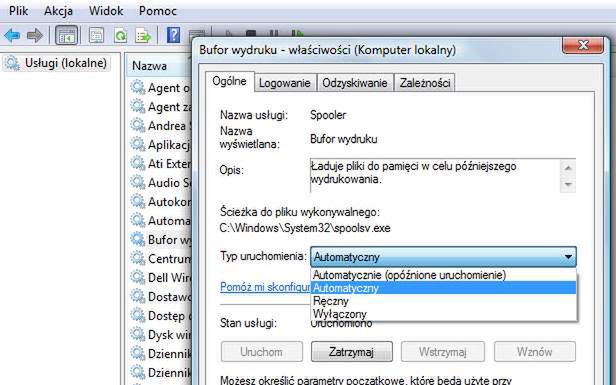Click the gear icon of Centrum row
Image resolution: width=616 pixels, height=385 pixels.
[138, 258]
